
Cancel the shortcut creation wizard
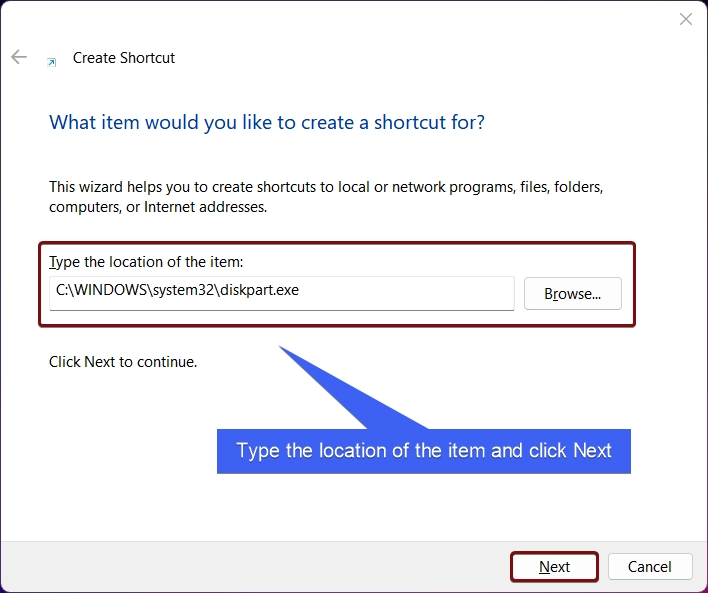click(x=650, y=566)
